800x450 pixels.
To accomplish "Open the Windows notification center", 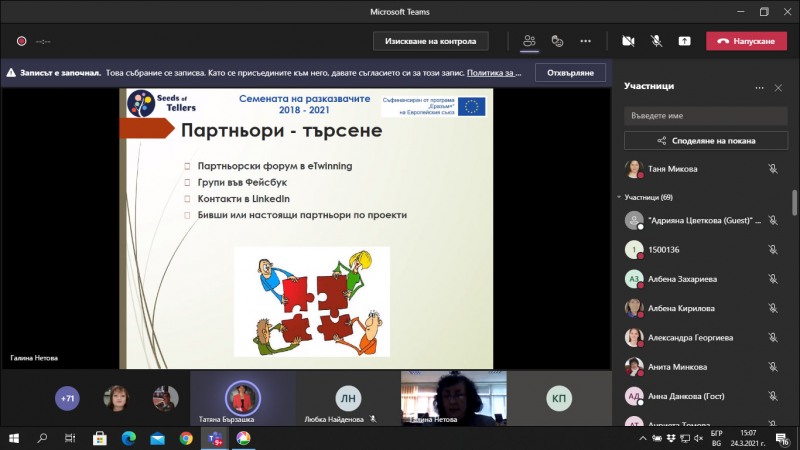I will click(782, 438).
